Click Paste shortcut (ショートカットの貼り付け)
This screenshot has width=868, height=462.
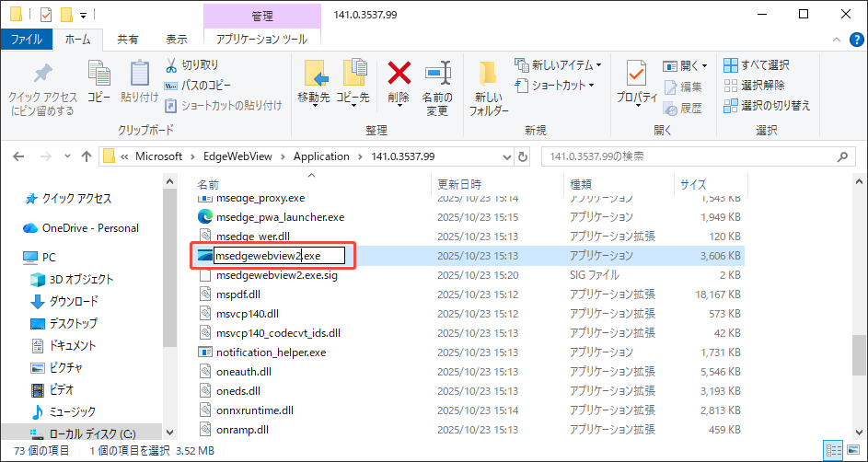(x=224, y=105)
